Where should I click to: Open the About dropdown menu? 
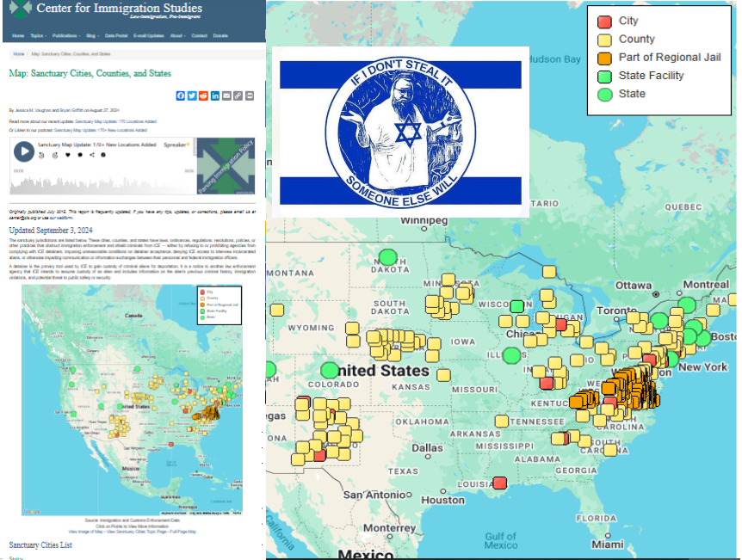coord(177,36)
